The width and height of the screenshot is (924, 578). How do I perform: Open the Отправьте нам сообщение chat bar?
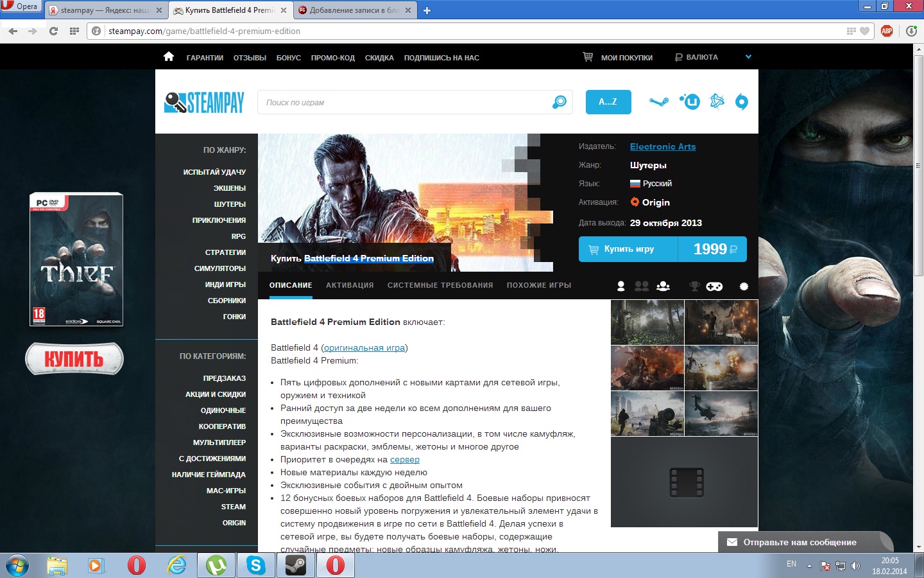[805, 542]
